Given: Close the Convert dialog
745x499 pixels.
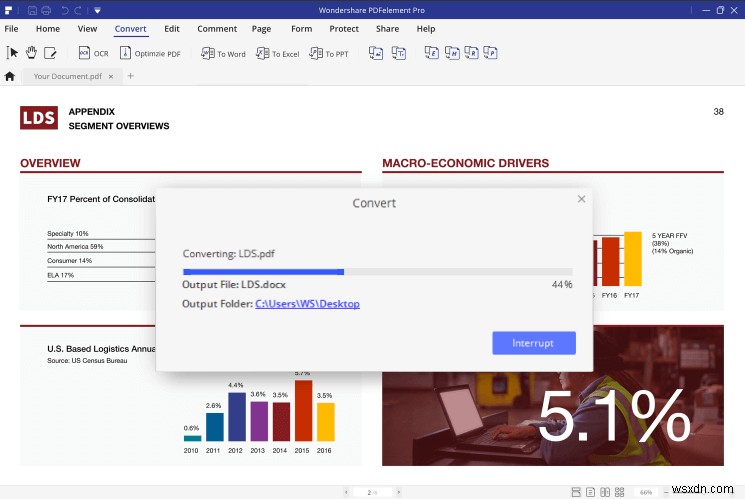Looking at the screenshot, I should 582,199.
